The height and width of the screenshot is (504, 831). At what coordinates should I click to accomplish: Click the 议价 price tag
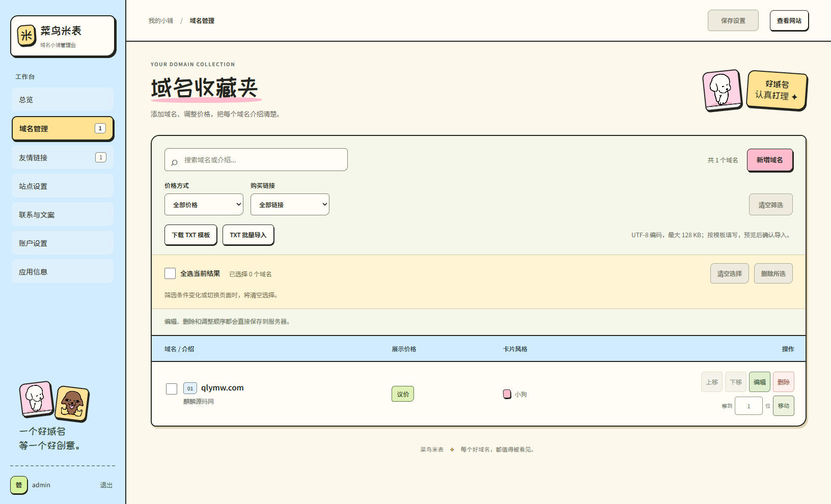point(403,394)
